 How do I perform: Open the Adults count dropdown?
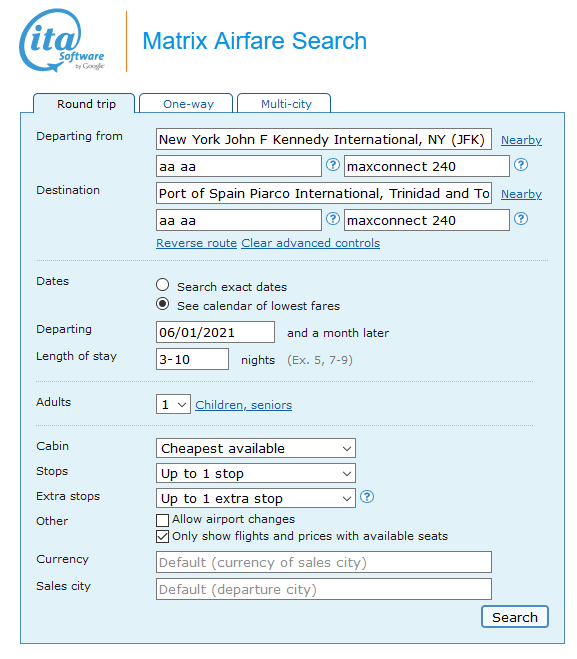173,404
